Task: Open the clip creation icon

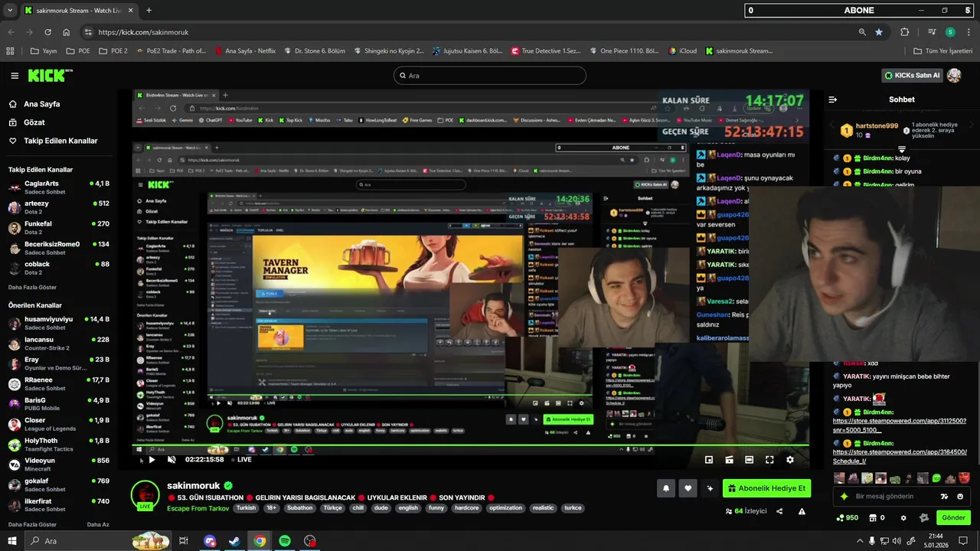Action: (729, 460)
